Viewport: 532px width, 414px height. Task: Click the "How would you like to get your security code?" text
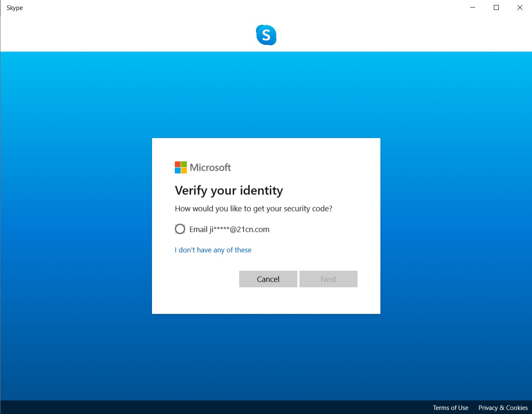[x=254, y=209]
